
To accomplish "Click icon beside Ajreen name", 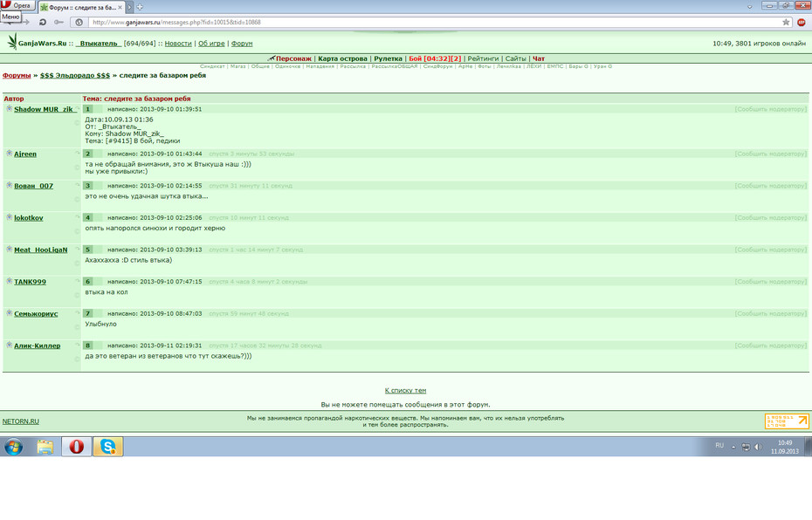I will point(9,154).
